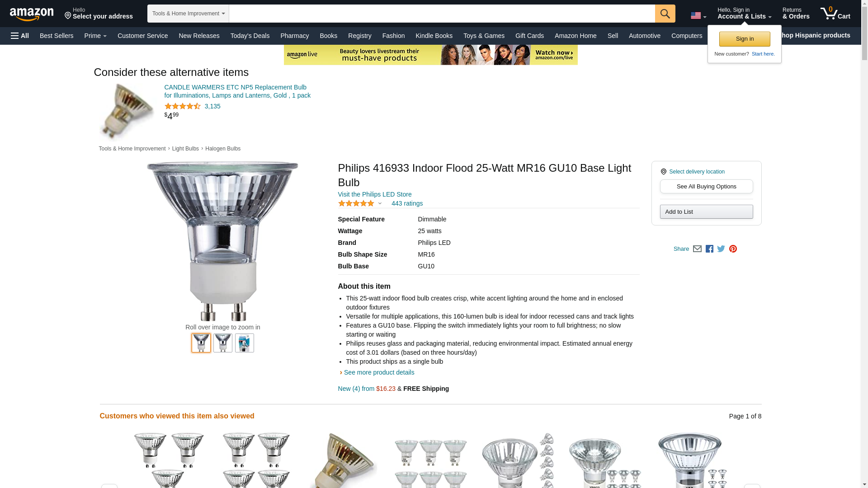Go to Best Sellers nav item
The width and height of the screenshot is (868, 488).
click(x=57, y=36)
